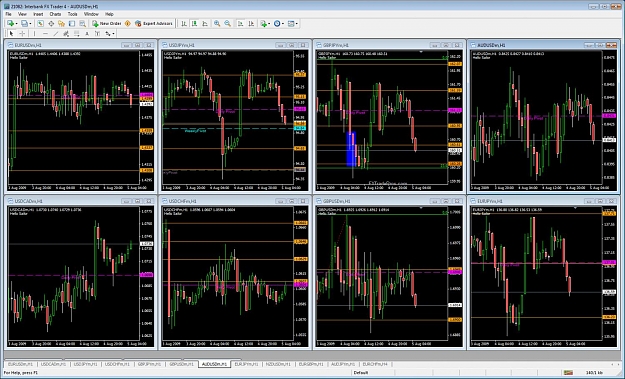Open the Insert menu
This screenshot has width=625, height=379.
point(38,14)
